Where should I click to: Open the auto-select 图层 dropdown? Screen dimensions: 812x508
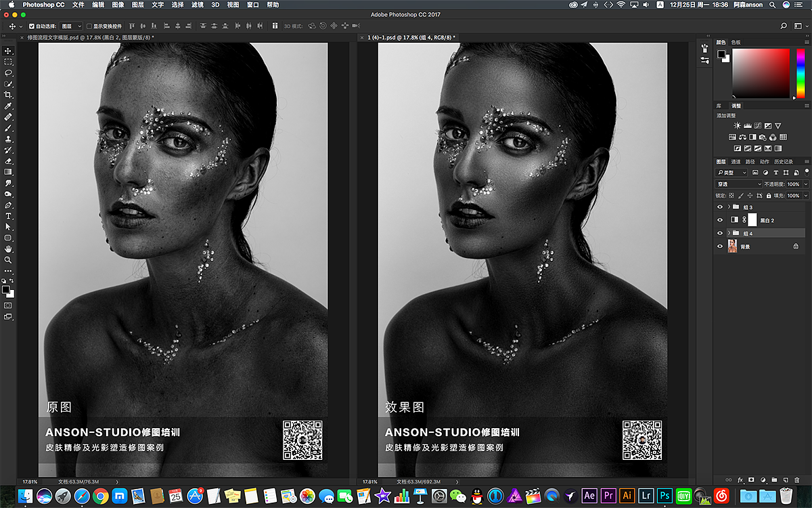click(x=70, y=26)
